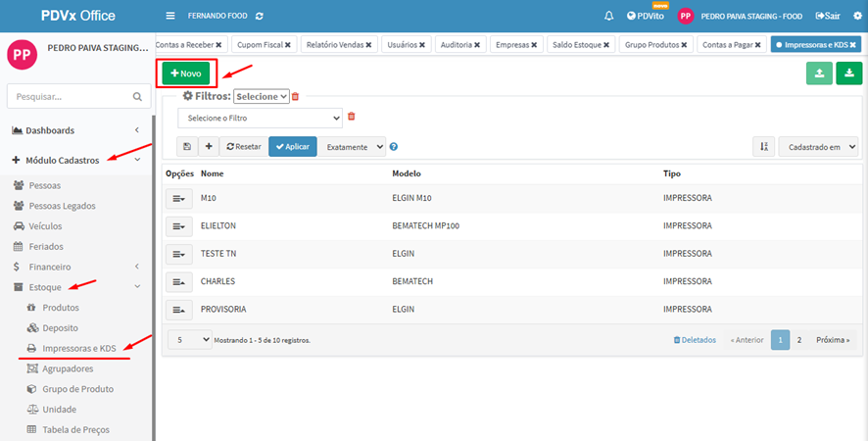Open the Exatamente match-type dropdown

352,146
